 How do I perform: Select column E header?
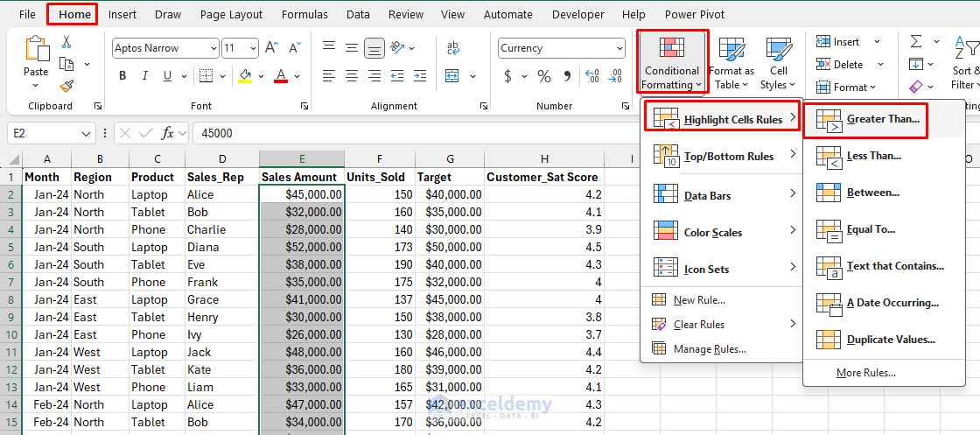click(x=301, y=158)
